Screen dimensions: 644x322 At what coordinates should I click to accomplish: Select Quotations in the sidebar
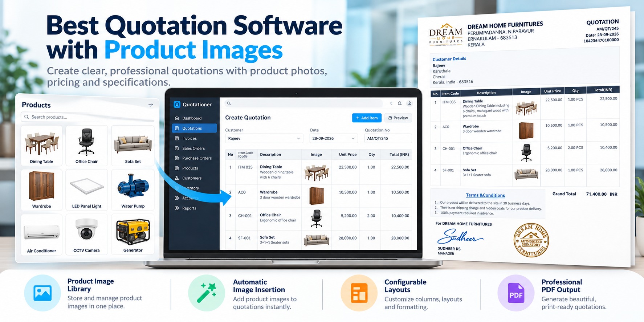point(194,128)
